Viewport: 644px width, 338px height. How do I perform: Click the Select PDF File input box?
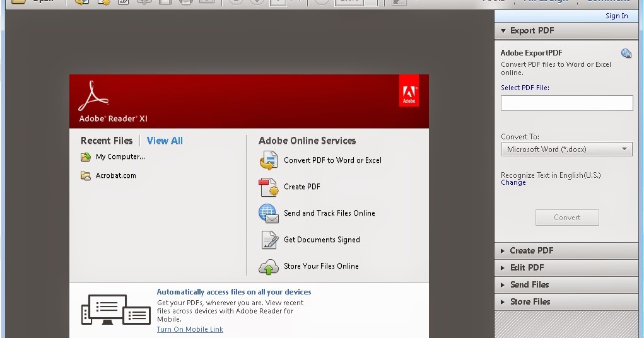pyautogui.click(x=567, y=103)
